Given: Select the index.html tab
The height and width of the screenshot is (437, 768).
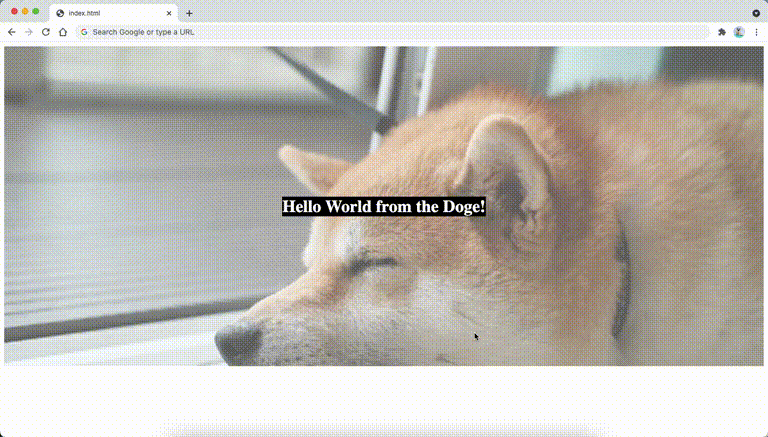Looking at the screenshot, I should click(x=114, y=13).
